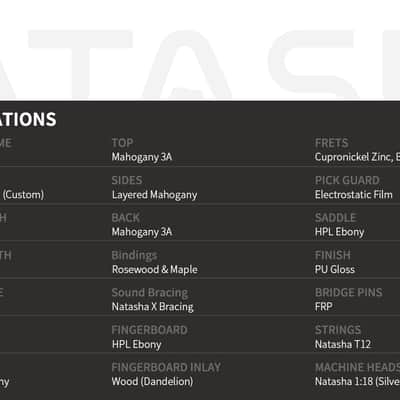Click the BRIDGE PINS label
The height and width of the screenshot is (400, 400).
[348, 292]
